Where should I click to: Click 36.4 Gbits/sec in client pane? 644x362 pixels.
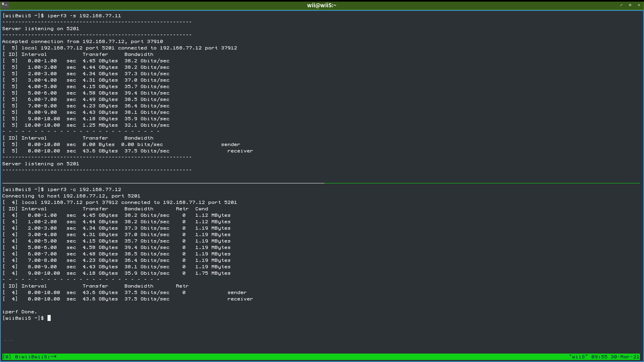pos(147,260)
